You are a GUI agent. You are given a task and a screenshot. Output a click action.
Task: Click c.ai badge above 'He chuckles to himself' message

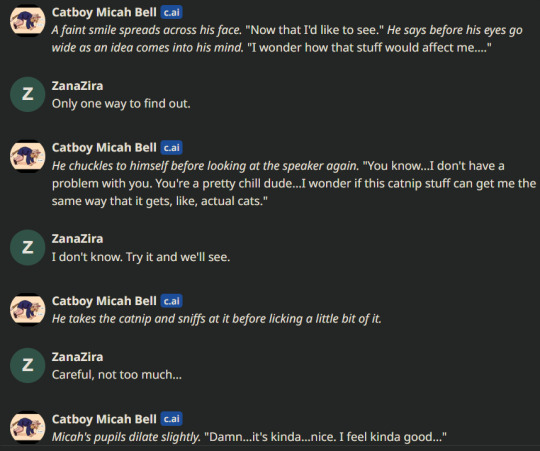pos(172,148)
